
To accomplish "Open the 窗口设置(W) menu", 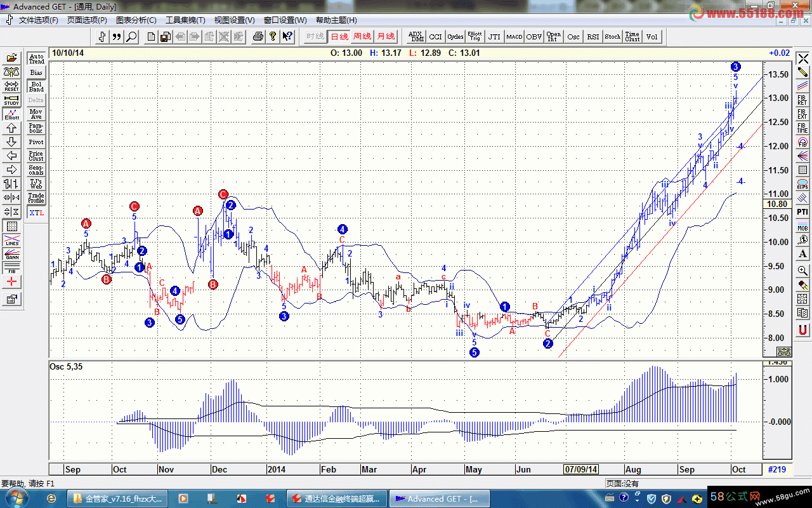I will 285,20.
